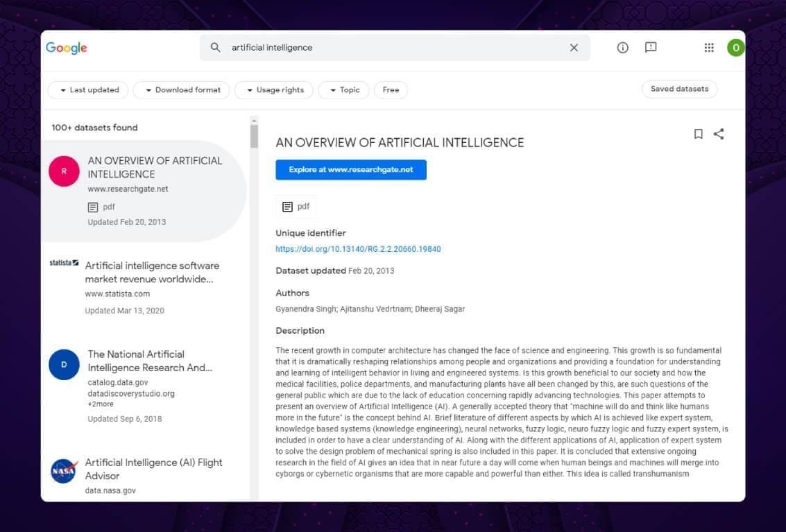Click into the search box with 'artificial intelligence'
The width and height of the screenshot is (786, 532).
tap(395, 48)
